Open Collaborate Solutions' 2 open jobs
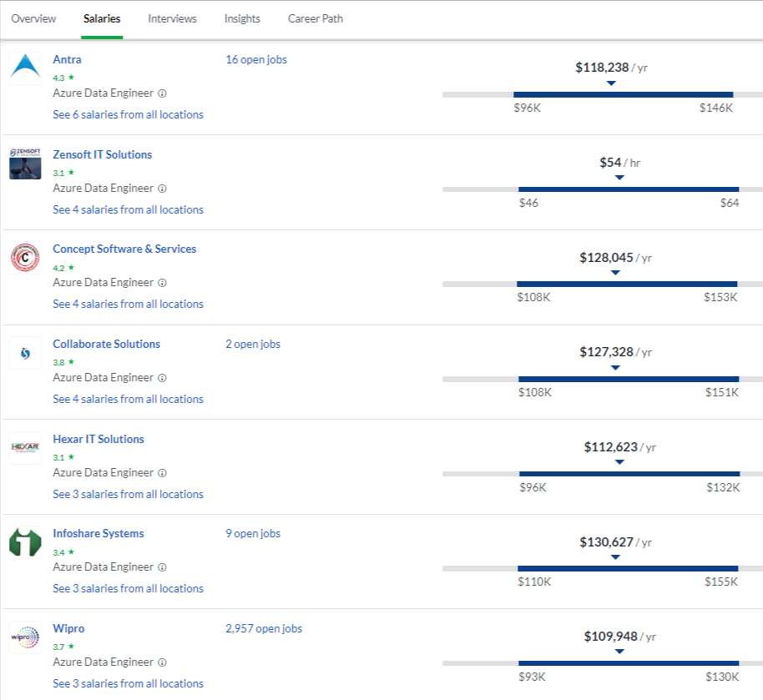Viewport: 763px width, 700px height. 253,345
